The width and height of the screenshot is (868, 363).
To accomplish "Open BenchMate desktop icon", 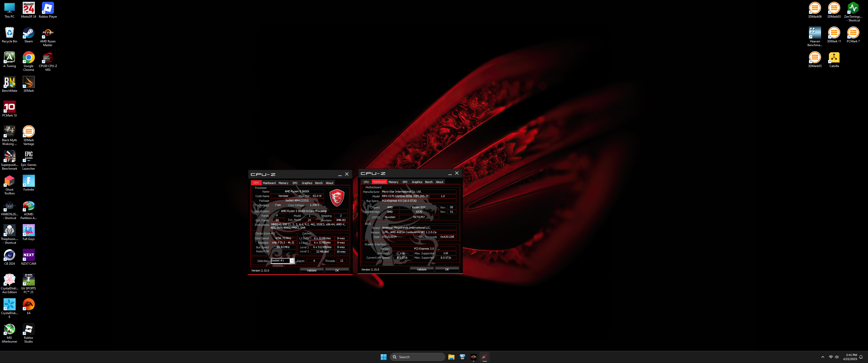I will click(9, 84).
